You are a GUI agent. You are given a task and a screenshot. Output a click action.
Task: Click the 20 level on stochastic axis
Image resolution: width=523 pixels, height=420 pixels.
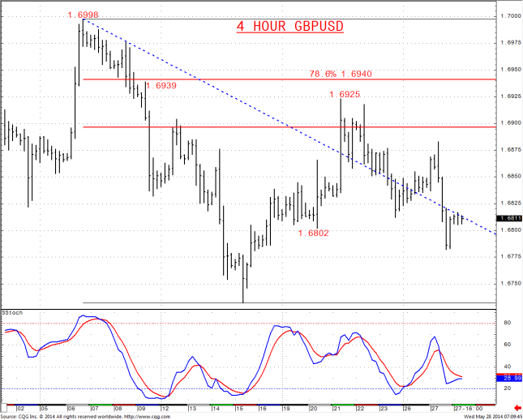click(x=508, y=388)
